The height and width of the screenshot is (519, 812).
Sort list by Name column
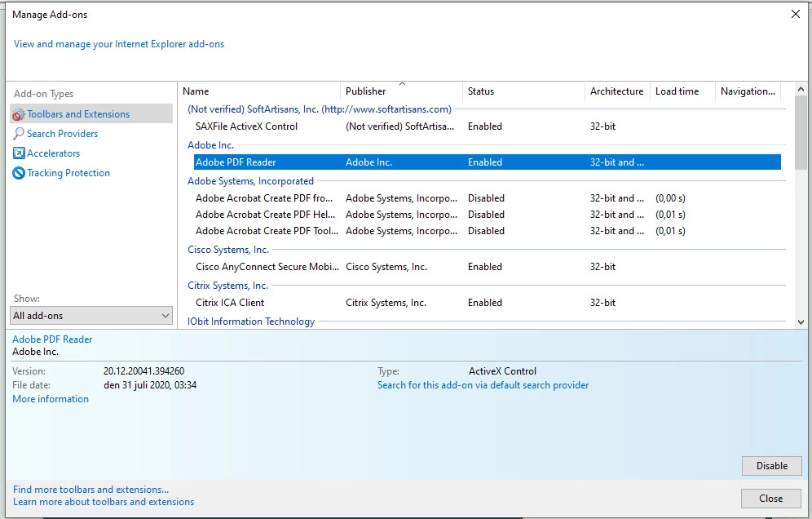pyautogui.click(x=259, y=91)
